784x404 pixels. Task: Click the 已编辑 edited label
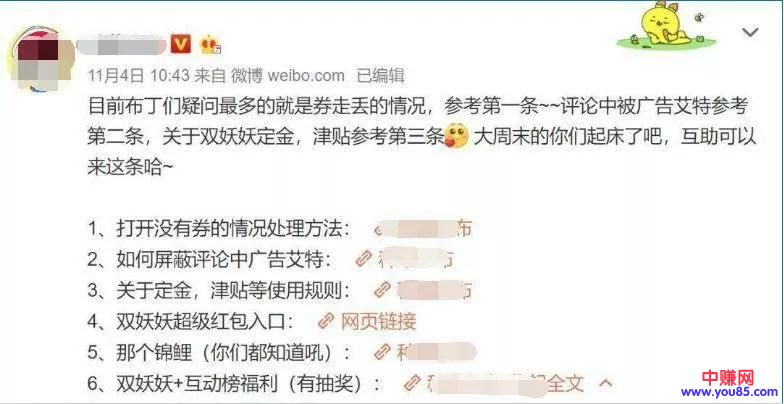pos(380,76)
